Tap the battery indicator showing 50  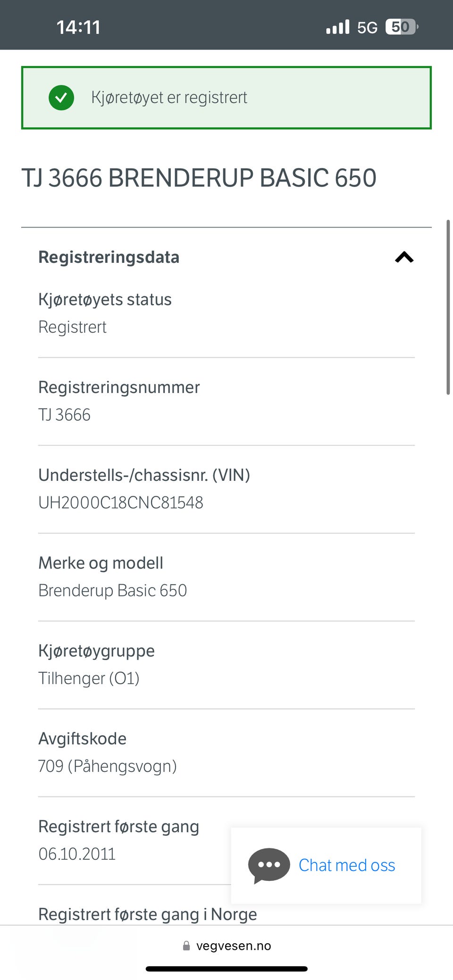(402, 27)
